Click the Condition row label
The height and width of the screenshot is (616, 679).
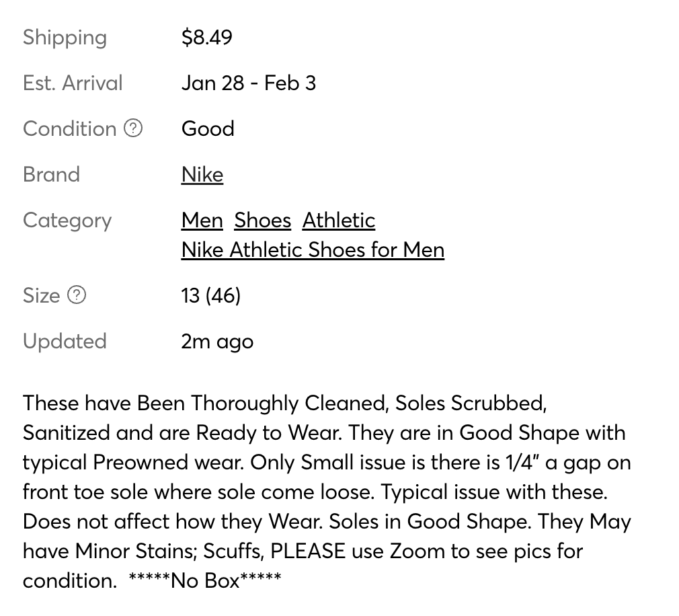click(x=70, y=128)
